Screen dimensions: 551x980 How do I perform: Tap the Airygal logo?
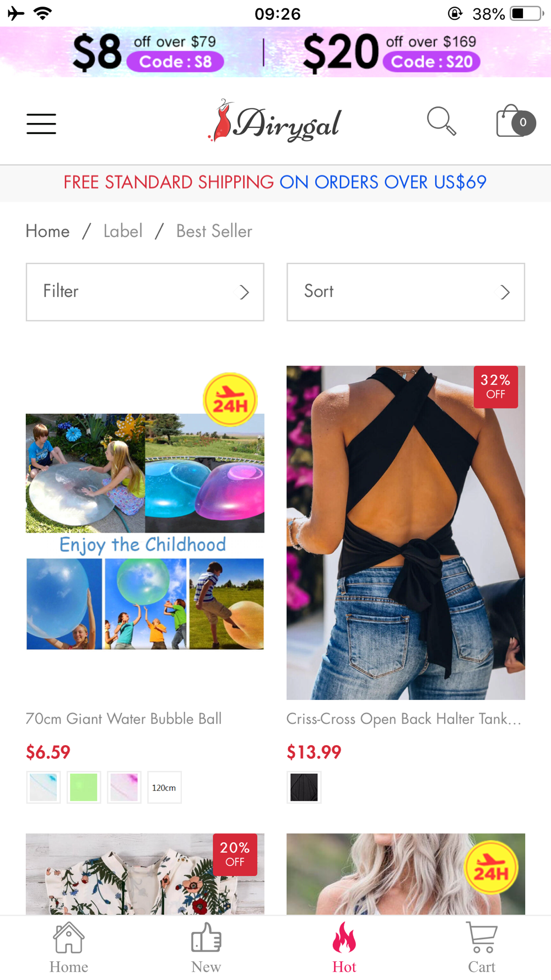[x=275, y=121]
